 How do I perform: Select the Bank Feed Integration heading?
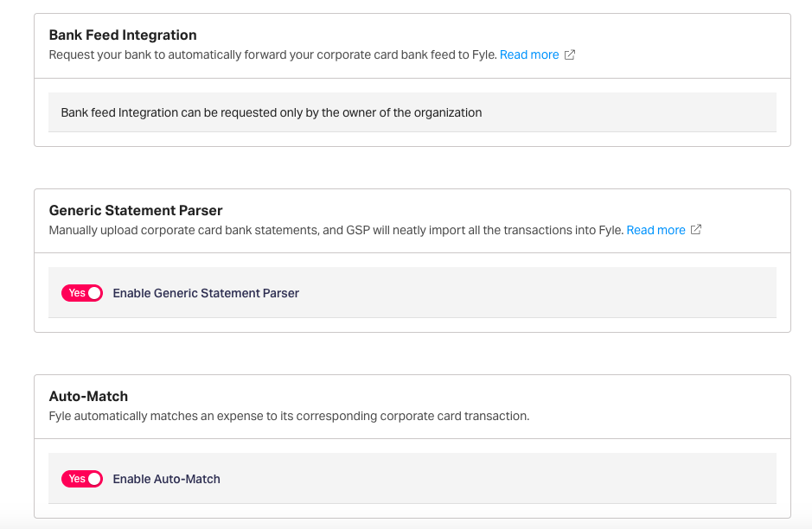pyautogui.click(x=123, y=35)
